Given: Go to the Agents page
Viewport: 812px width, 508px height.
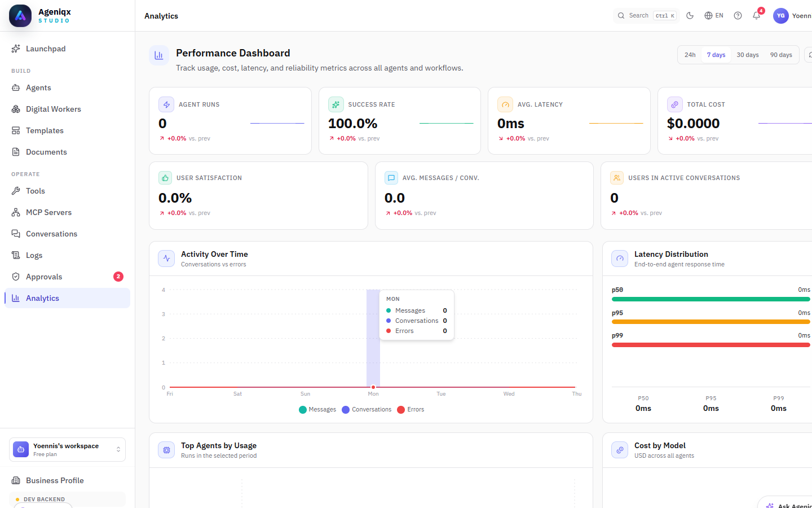Looking at the screenshot, I should tap(67, 87).
